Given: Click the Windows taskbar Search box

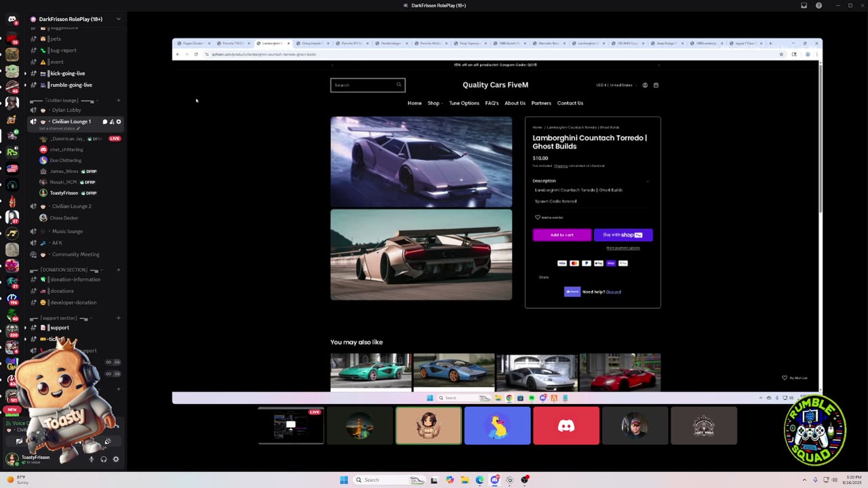Looking at the screenshot, I should 389,480.
